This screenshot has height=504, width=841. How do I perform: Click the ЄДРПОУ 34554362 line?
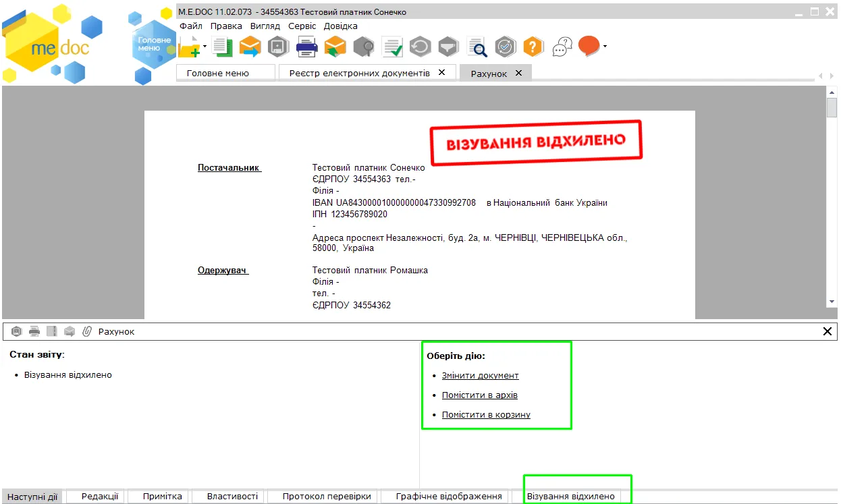pyautogui.click(x=352, y=306)
